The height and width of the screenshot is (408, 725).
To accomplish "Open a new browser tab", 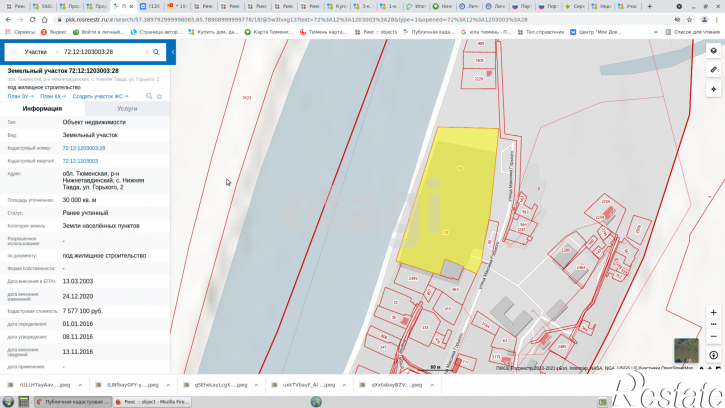I will [x=650, y=6].
